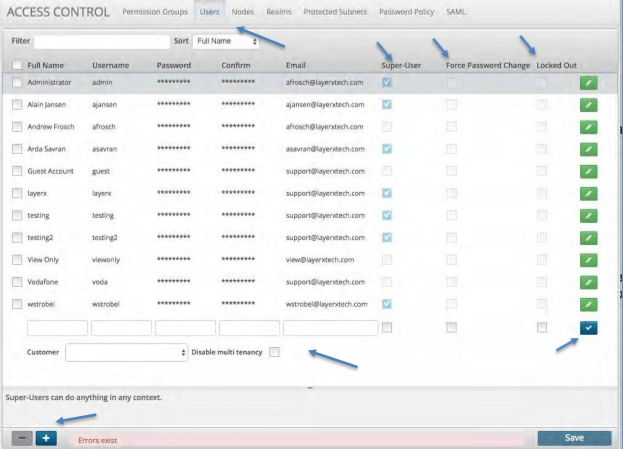
Task: Click the Save button
Action: click(x=574, y=438)
